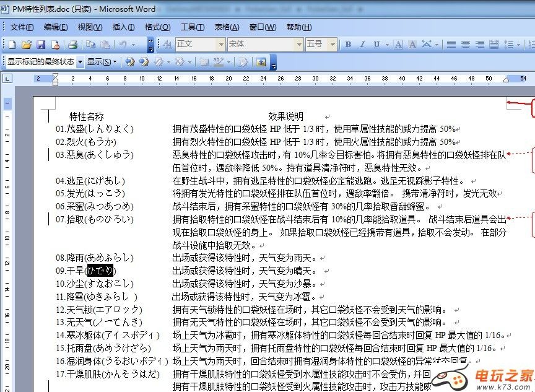Click the center alignment button
This screenshot has width=535, height=392.
point(464,45)
